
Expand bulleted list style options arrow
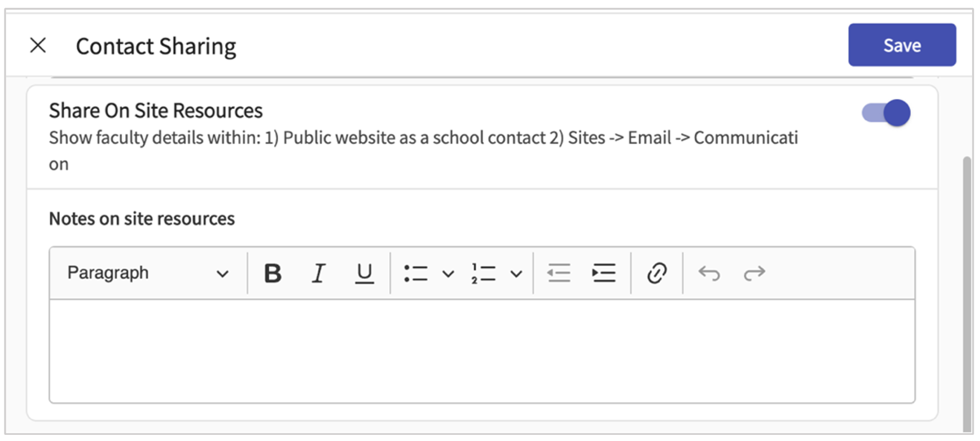(448, 273)
